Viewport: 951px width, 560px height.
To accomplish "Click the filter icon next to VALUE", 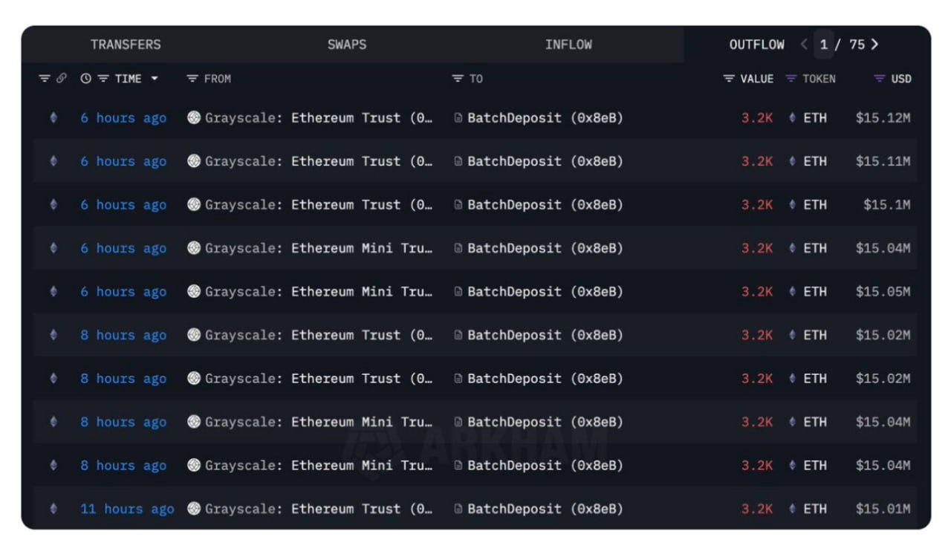I will (729, 79).
